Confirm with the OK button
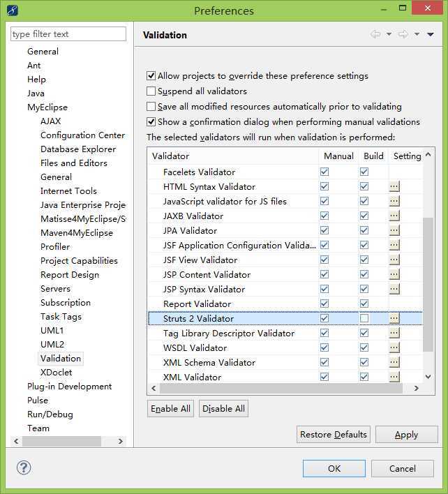 click(334, 468)
